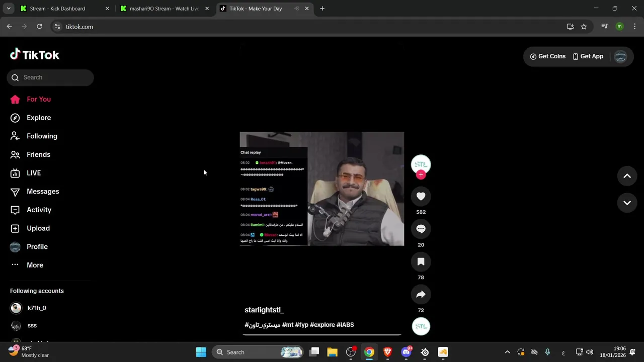Viewport: 644px width, 362px height.
Task: Share the video using the arrow icon
Action: click(421, 295)
